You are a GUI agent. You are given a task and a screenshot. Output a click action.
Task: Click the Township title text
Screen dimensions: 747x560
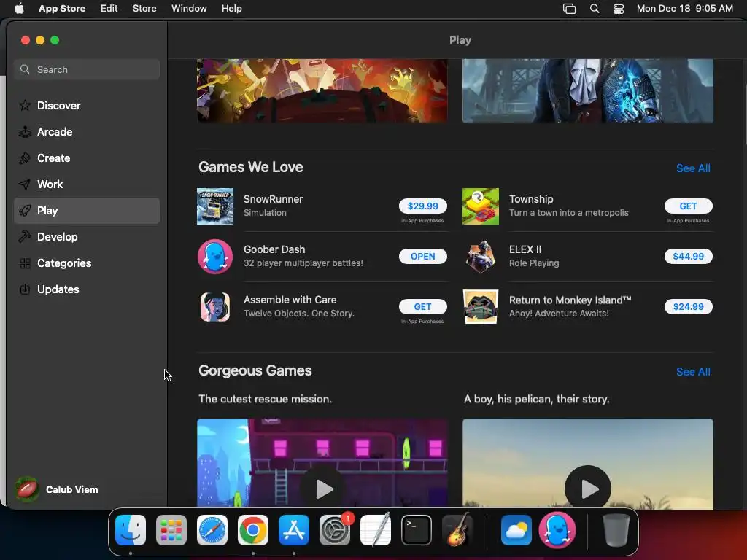[x=531, y=199]
